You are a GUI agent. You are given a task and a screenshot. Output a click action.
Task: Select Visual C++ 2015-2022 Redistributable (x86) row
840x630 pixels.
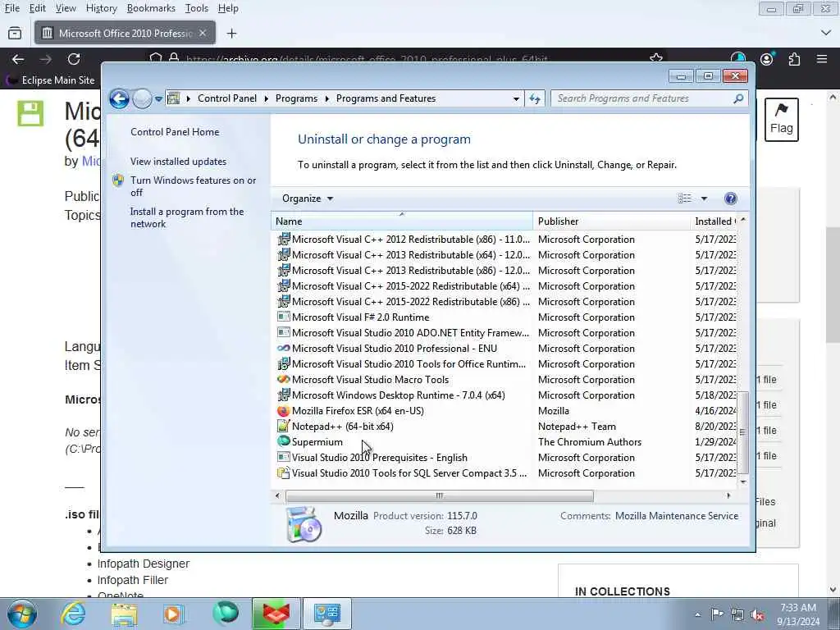(x=506, y=302)
